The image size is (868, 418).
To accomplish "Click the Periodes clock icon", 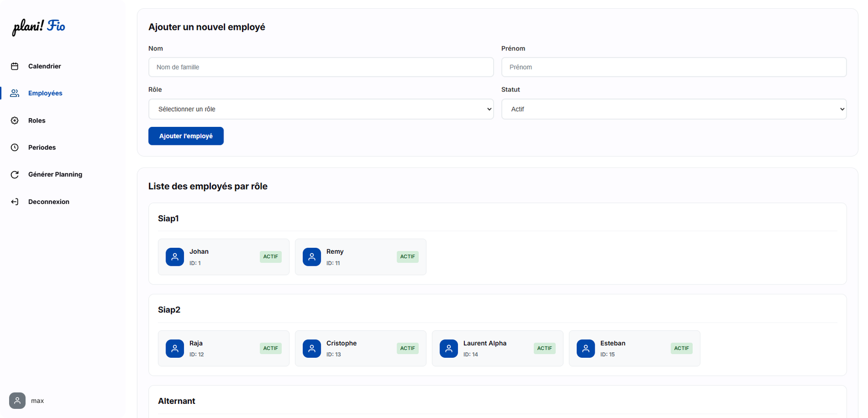I will 15,147.
